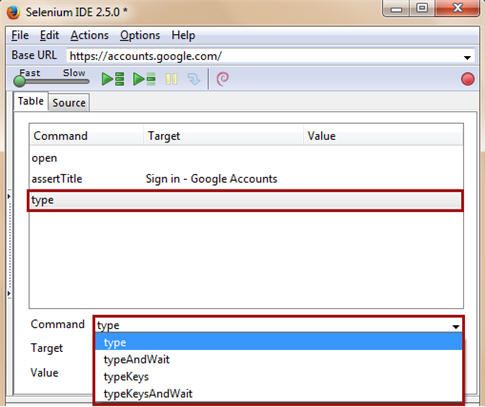Select the assertTitle command row

pyautogui.click(x=246, y=179)
